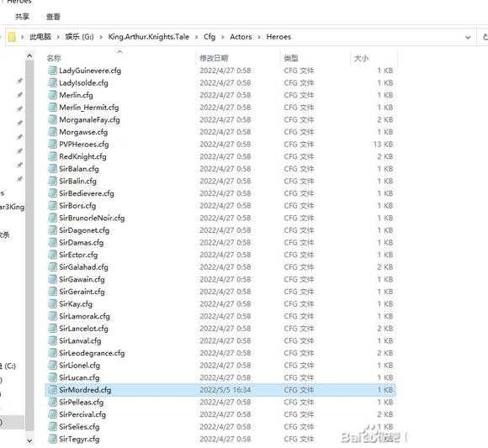Click the SirGalahad.cfg file icon
488x448 pixels.
pos(52,267)
